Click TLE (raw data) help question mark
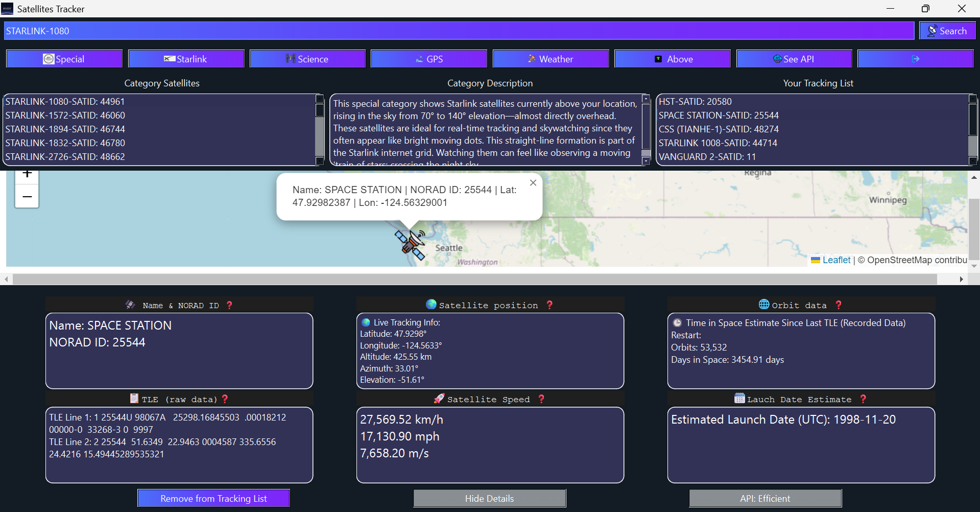This screenshot has width=980, height=512. tap(225, 399)
